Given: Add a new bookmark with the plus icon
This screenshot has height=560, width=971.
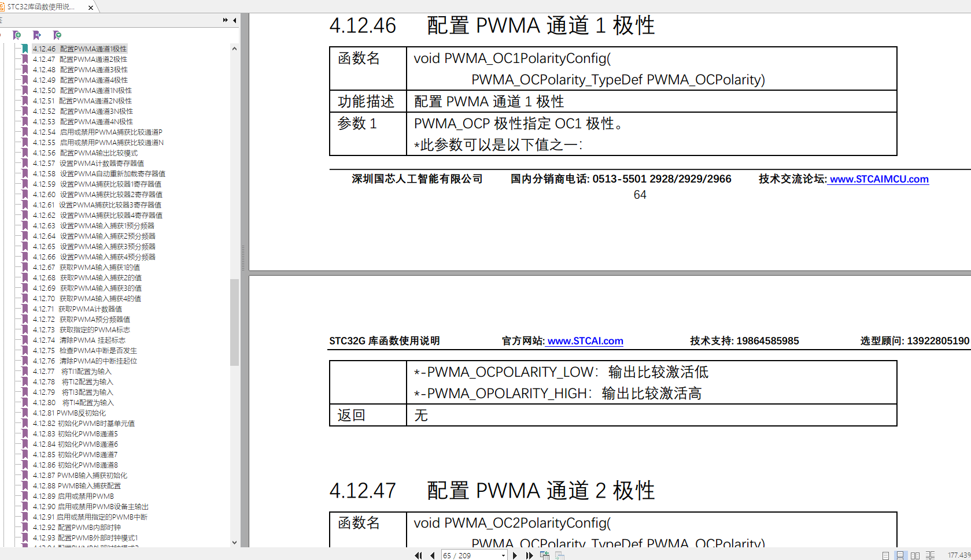Looking at the screenshot, I should 17,36.
